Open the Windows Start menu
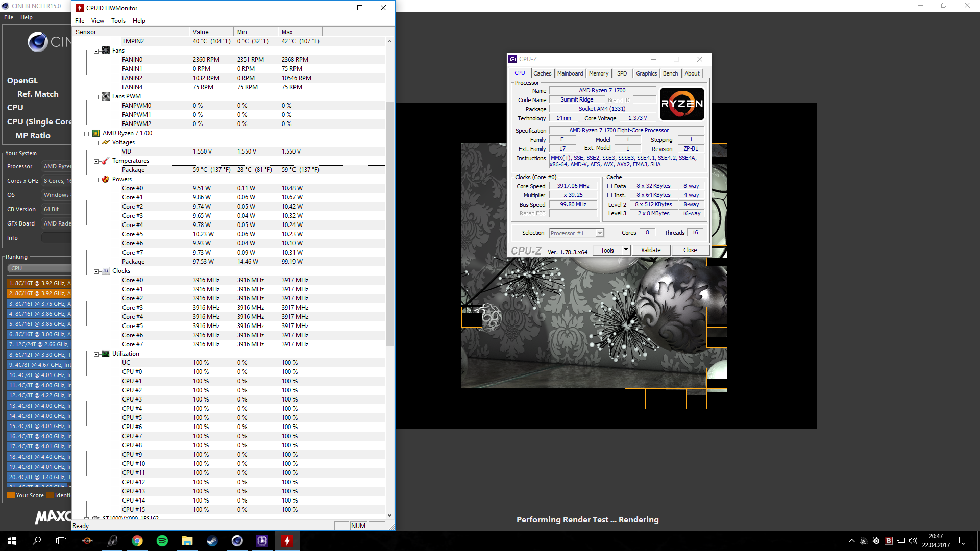 point(12,541)
